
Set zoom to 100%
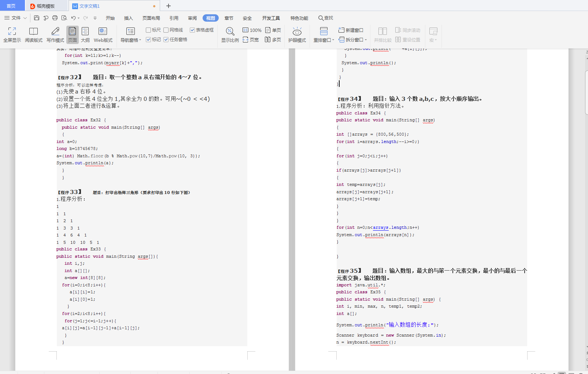pyautogui.click(x=252, y=30)
